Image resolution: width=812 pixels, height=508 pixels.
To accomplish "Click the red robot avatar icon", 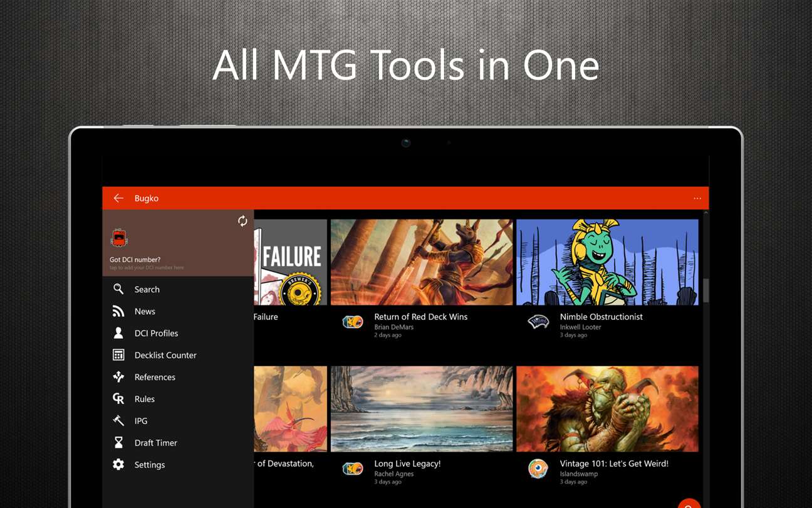I will [x=119, y=238].
